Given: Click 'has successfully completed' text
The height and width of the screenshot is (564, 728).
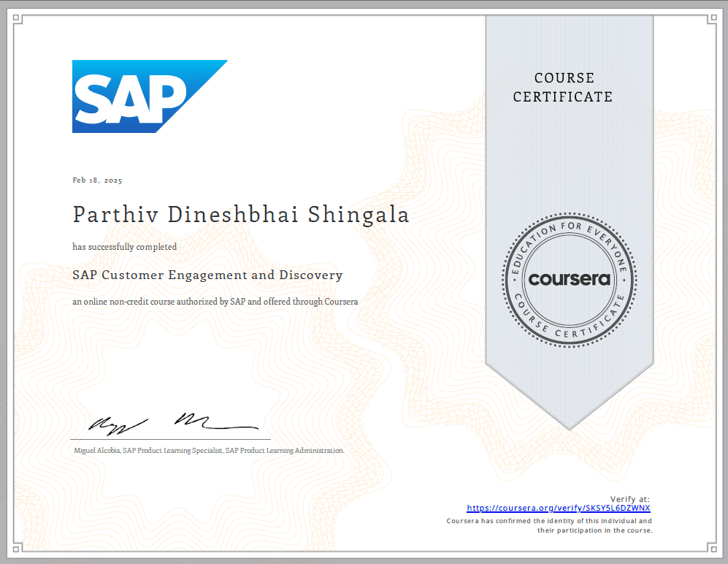Looking at the screenshot, I should [x=124, y=247].
